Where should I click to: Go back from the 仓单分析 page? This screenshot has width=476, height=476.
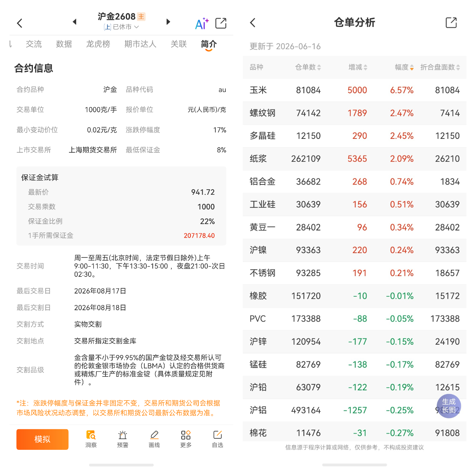point(253,23)
